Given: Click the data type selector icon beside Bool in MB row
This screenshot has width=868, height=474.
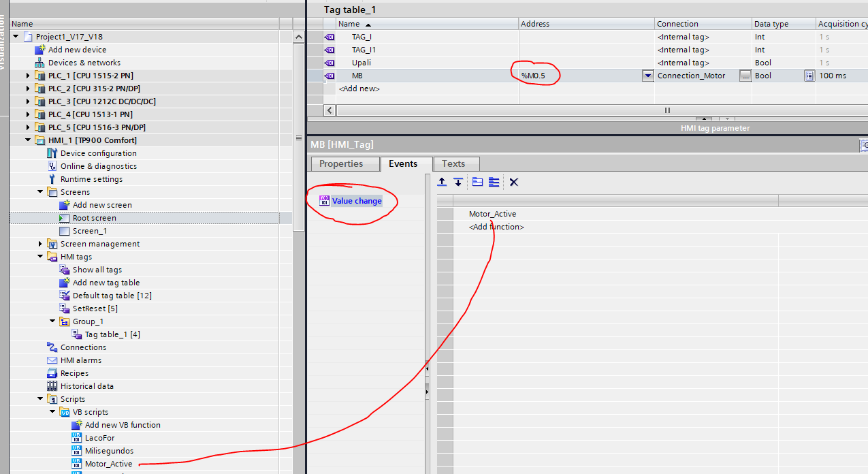Looking at the screenshot, I should [x=809, y=76].
